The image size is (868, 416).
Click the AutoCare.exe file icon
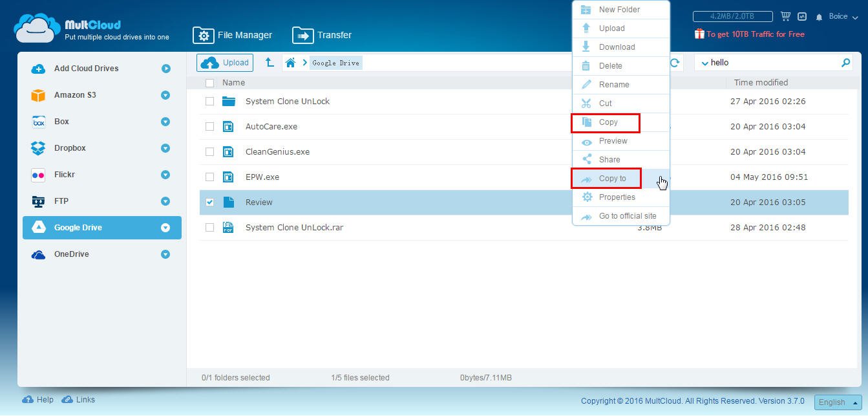pos(228,127)
